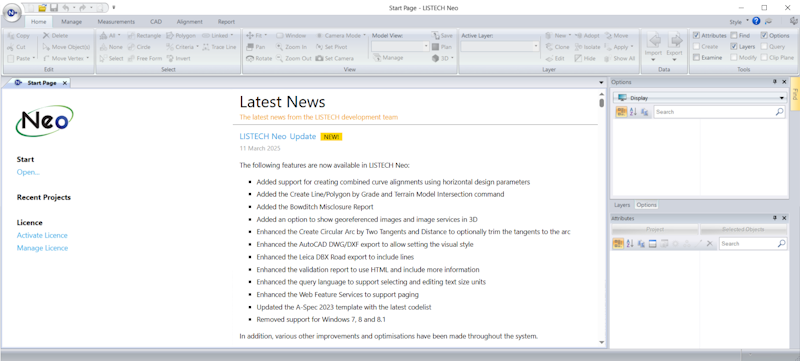Activate the Pan view tool

256,47
